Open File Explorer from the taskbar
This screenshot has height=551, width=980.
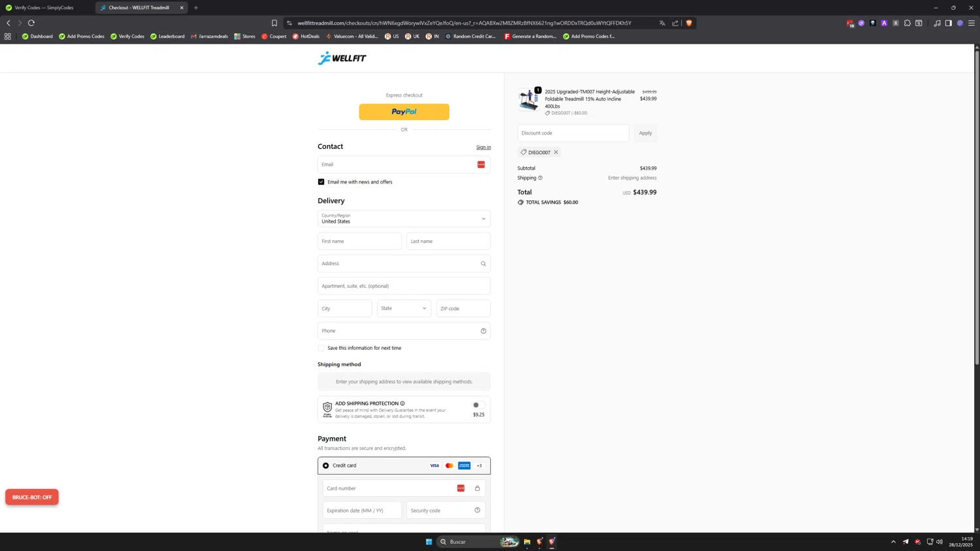[x=527, y=542]
